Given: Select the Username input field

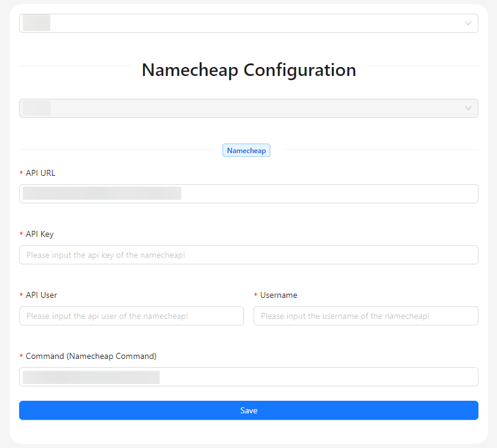Looking at the screenshot, I should pos(365,316).
